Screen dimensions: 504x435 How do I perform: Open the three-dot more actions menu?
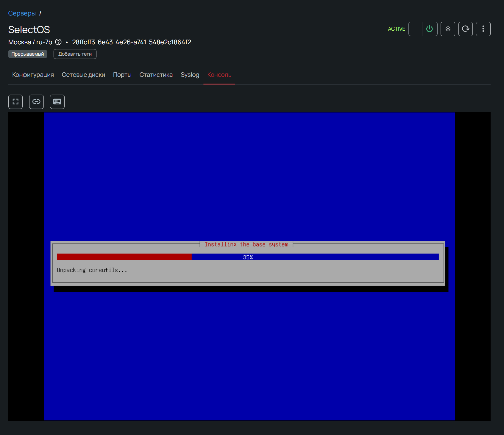click(x=483, y=29)
